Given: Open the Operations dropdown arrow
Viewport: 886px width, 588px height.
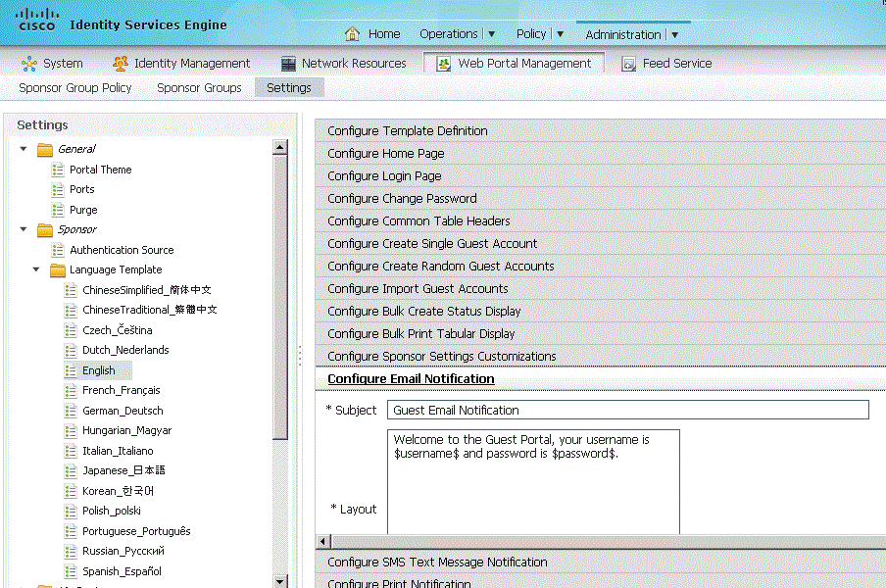Looking at the screenshot, I should (492, 34).
